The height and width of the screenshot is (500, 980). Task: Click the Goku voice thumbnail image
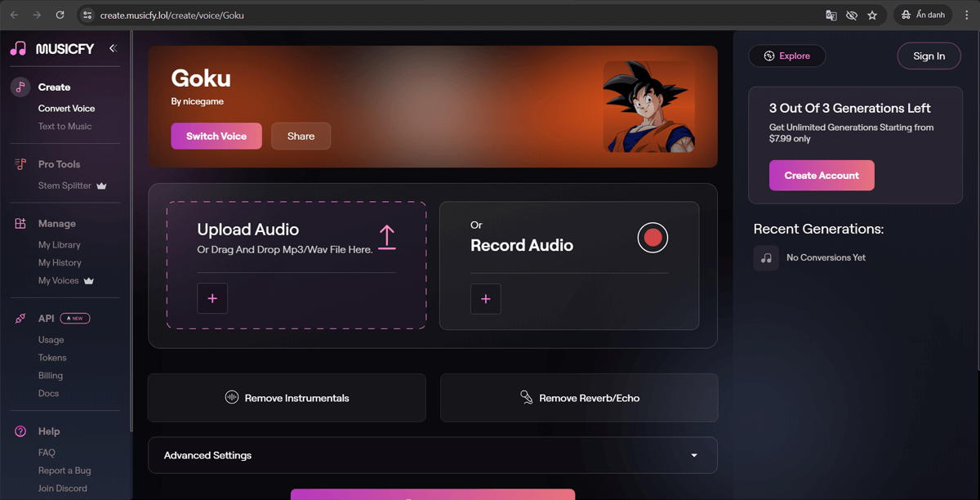tap(648, 106)
